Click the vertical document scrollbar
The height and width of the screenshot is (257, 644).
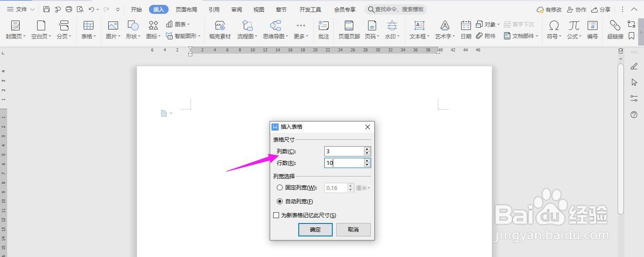click(x=621, y=139)
